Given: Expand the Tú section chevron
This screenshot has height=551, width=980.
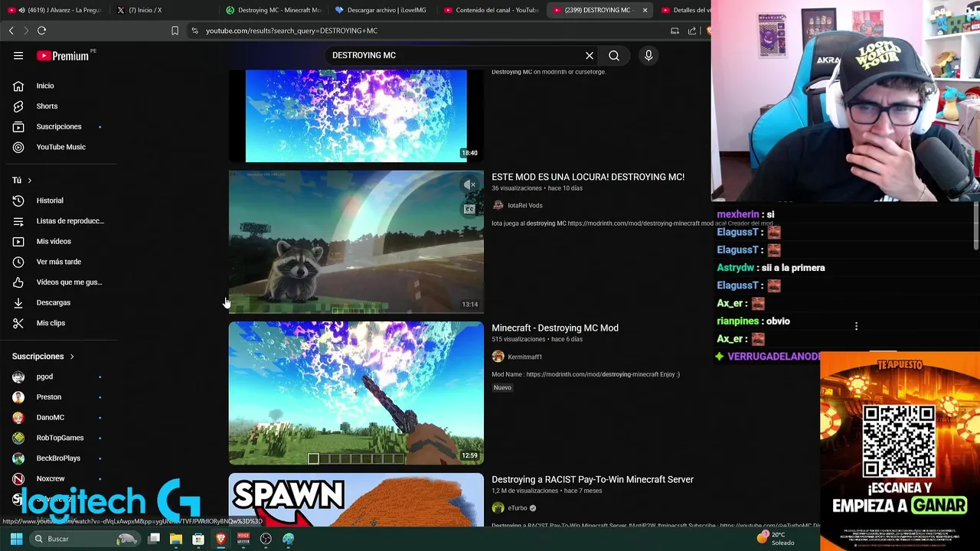Looking at the screenshot, I should tap(30, 181).
